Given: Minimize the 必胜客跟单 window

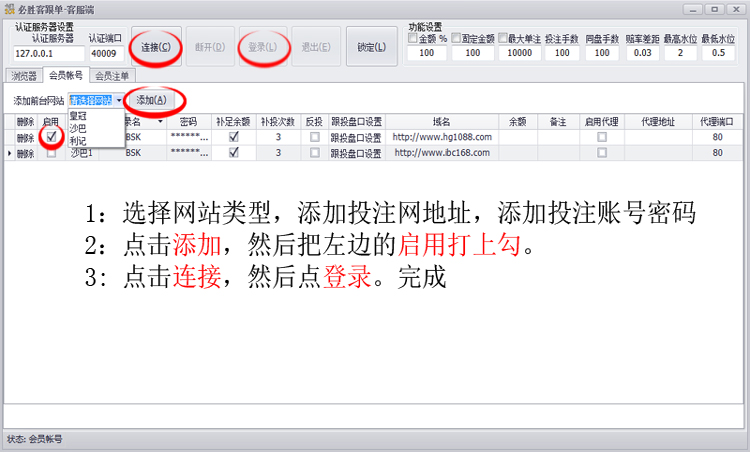Looking at the screenshot, I should pyautogui.click(x=692, y=10).
